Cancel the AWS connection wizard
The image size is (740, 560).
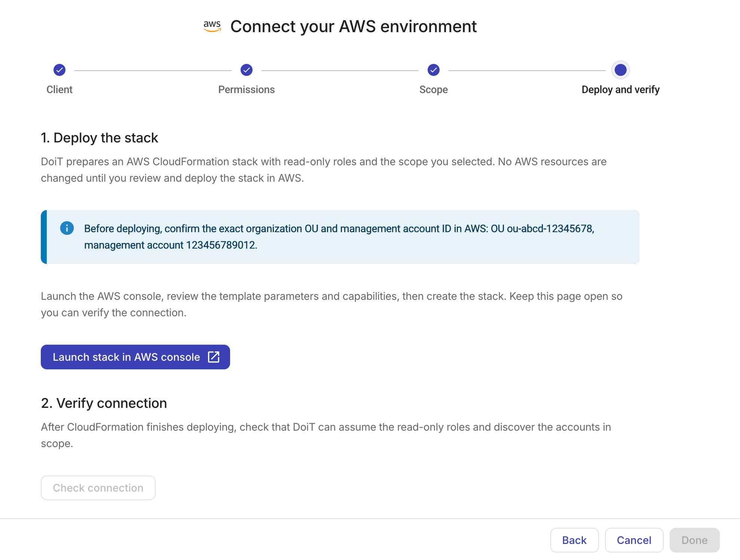pyautogui.click(x=634, y=540)
